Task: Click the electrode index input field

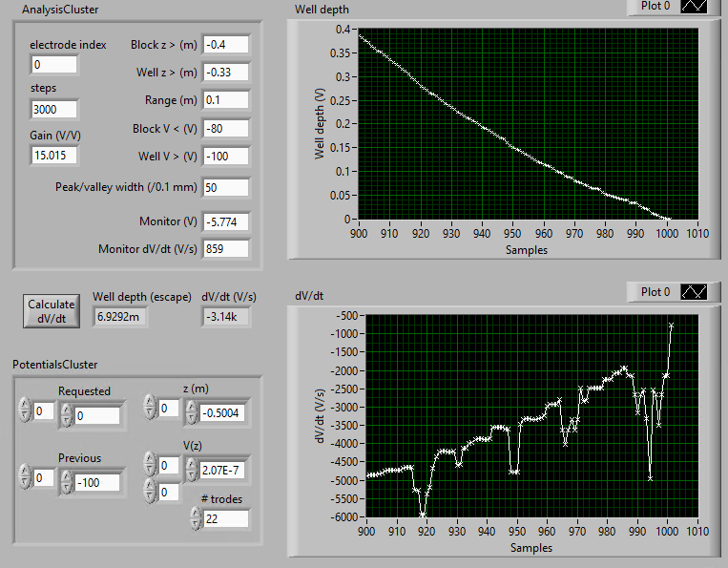Action: (53, 65)
